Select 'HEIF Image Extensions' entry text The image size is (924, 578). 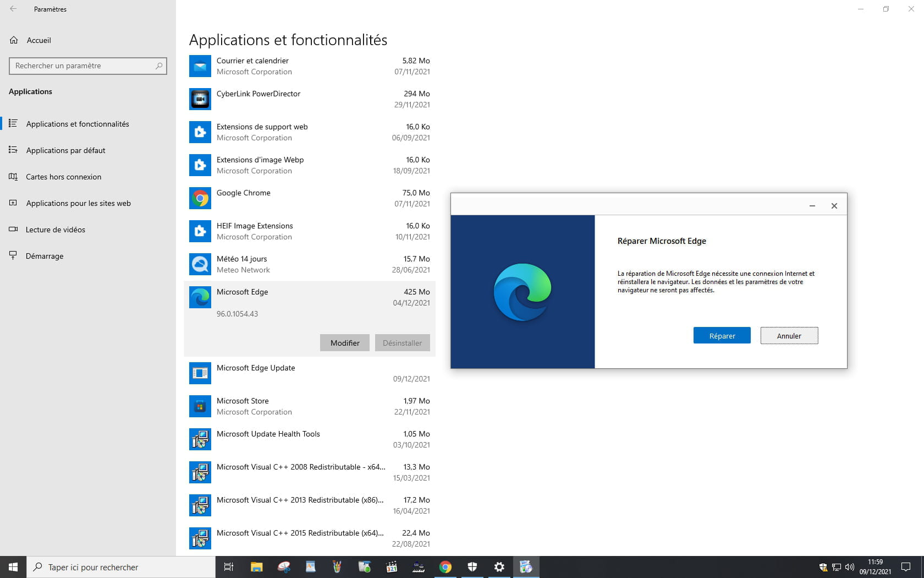255,226
